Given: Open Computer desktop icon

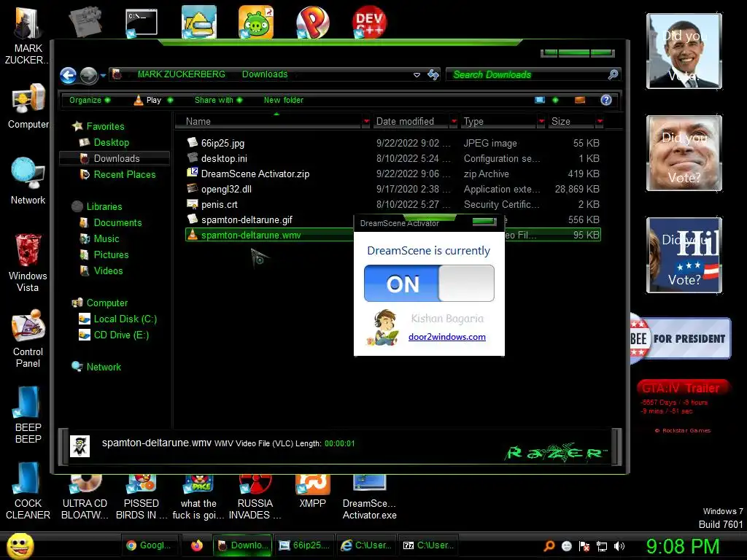Looking at the screenshot, I should [28, 106].
